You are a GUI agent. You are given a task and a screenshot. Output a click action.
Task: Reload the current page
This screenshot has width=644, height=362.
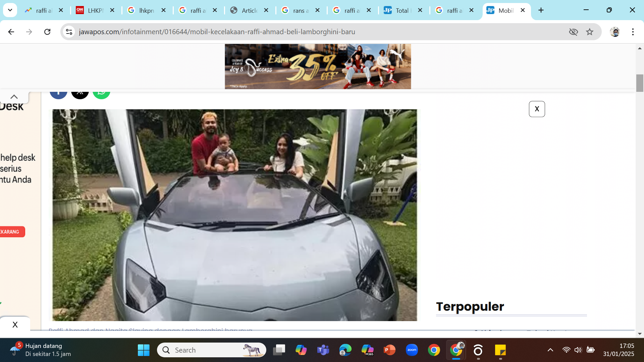click(x=47, y=32)
